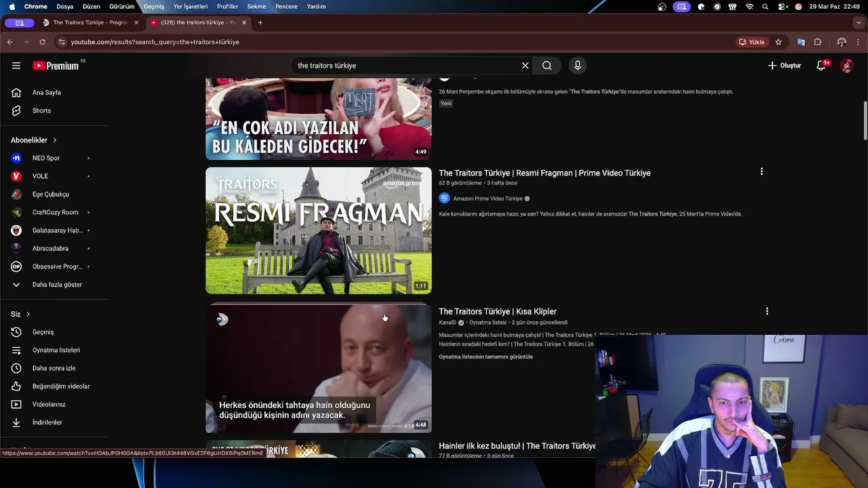
Task: Open the notifications bell
Action: coord(821,66)
